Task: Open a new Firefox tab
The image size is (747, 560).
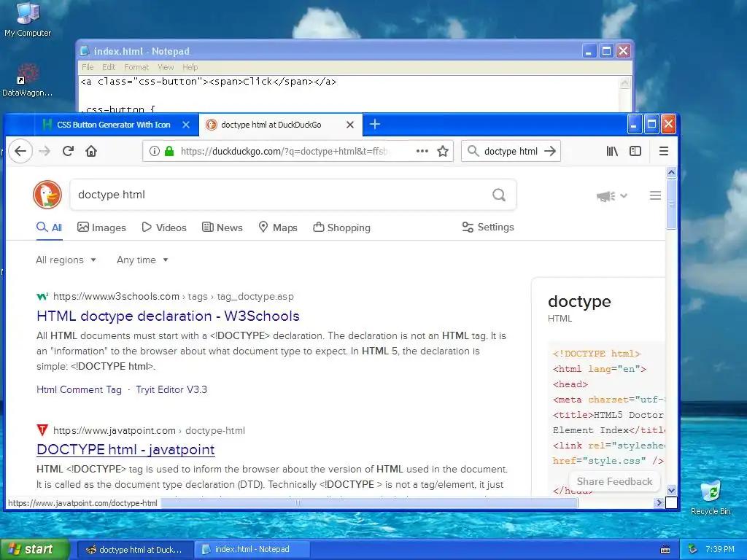Action: (x=375, y=124)
